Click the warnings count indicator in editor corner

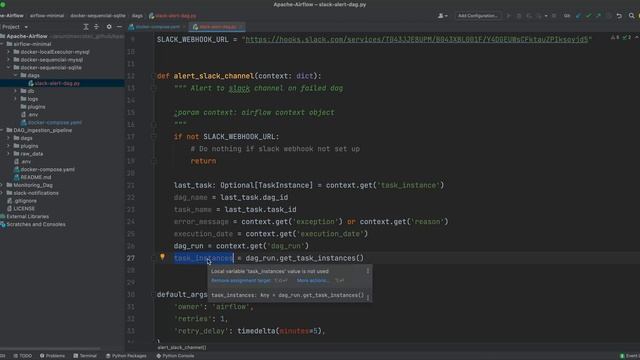615,37
